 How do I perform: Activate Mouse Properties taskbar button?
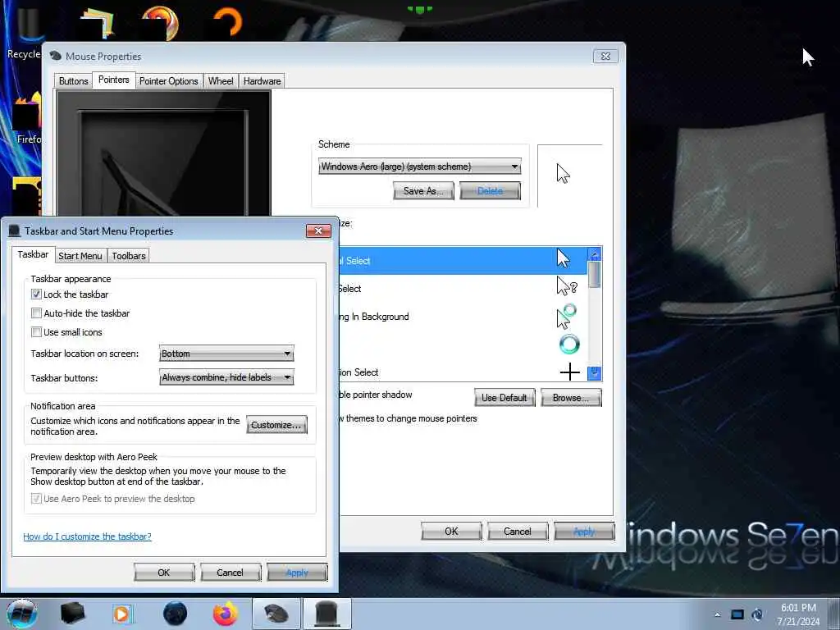coord(276,614)
